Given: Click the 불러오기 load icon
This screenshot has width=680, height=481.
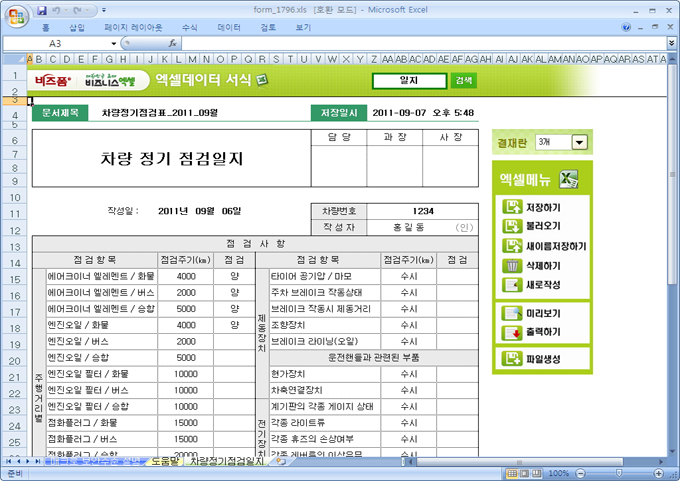Looking at the screenshot, I should pyautogui.click(x=512, y=226).
